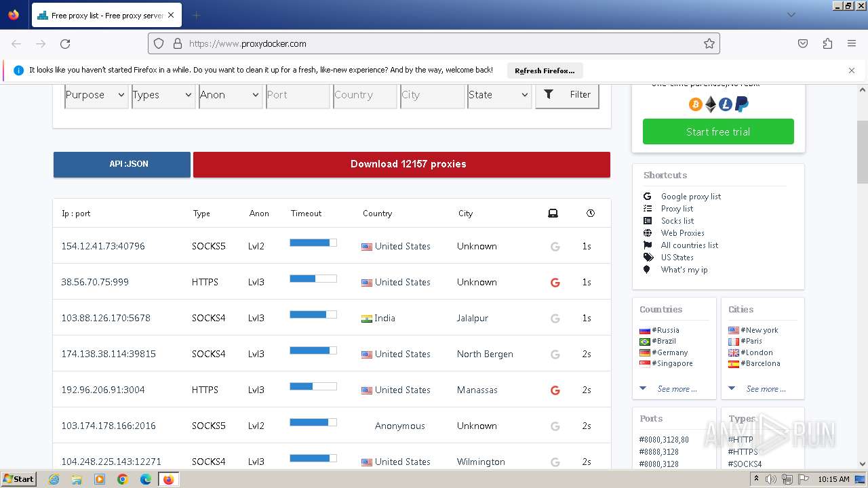Open Chrome from the taskbar
Image resolution: width=868 pixels, height=488 pixels.
[122, 479]
